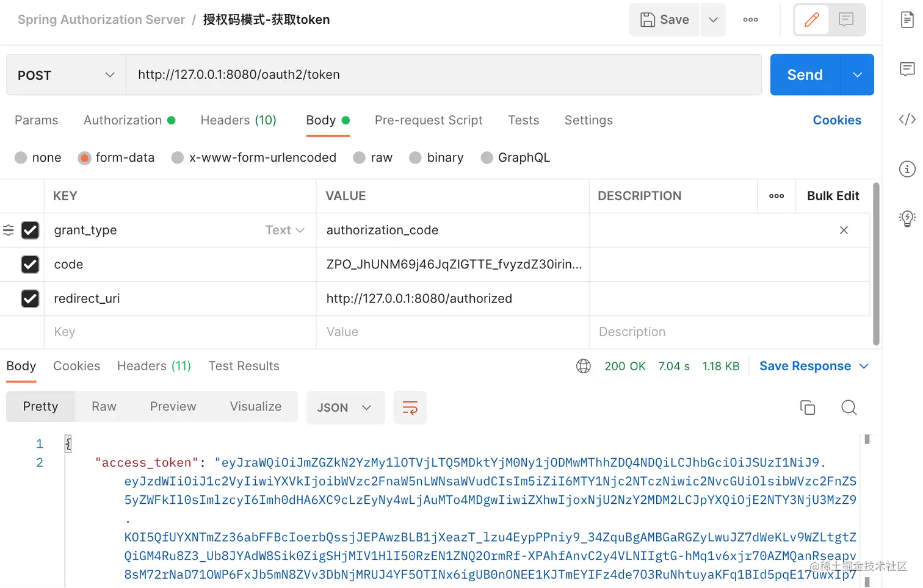923x588 pixels.
Task: Uncheck the redirect_uri parameter checkbox
Action: 30,298
